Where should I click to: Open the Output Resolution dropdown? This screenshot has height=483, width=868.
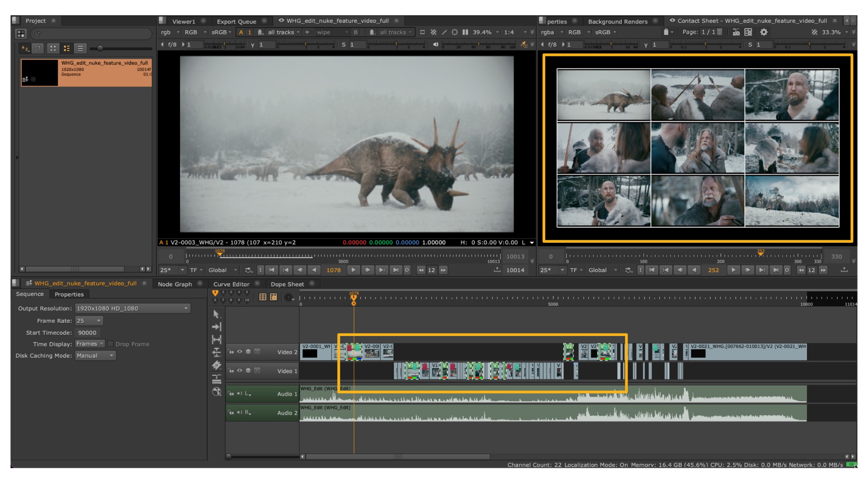point(132,308)
